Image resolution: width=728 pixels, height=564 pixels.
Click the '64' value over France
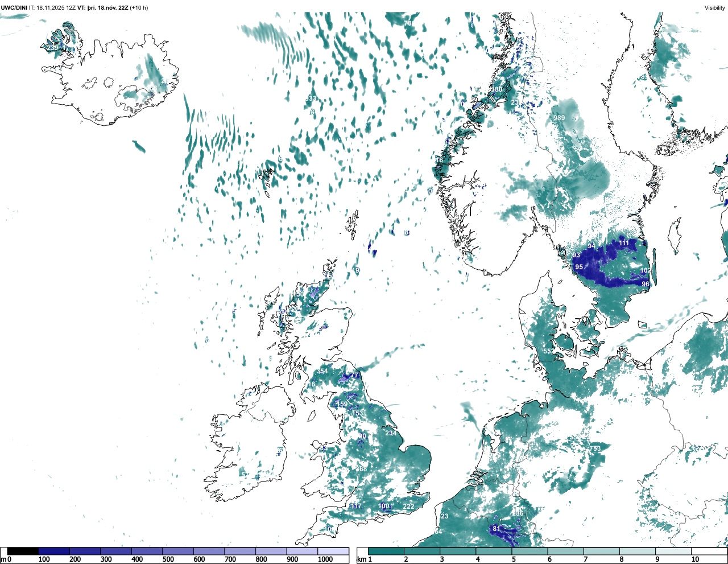click(x=438, y=532)
